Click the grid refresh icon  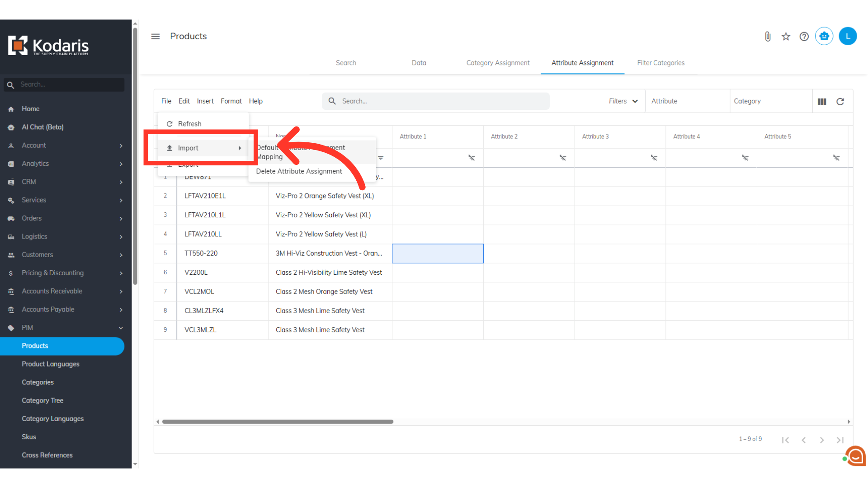(840, 102)
